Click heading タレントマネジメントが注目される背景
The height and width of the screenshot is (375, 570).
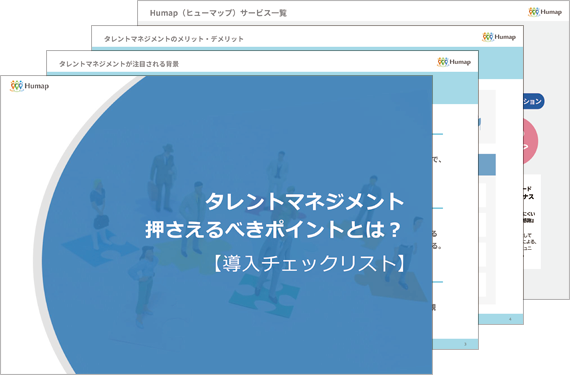[x=119, y=64]
